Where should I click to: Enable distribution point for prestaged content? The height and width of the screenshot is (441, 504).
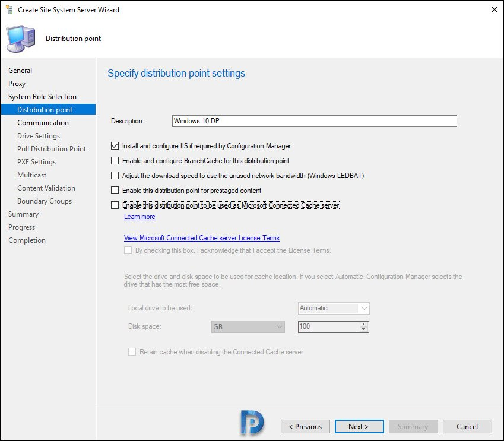[115, 191]
